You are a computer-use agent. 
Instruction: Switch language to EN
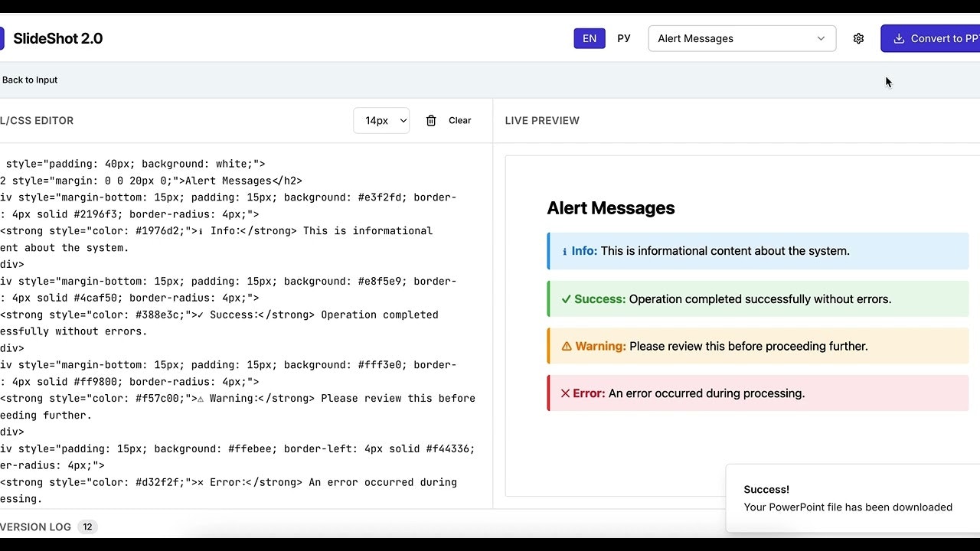(x=590, y=38)
